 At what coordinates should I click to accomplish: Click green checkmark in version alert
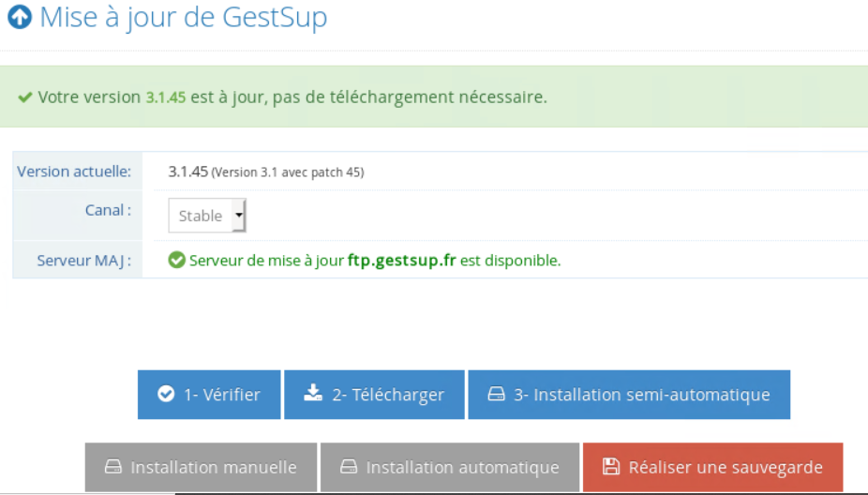[25, 97]
